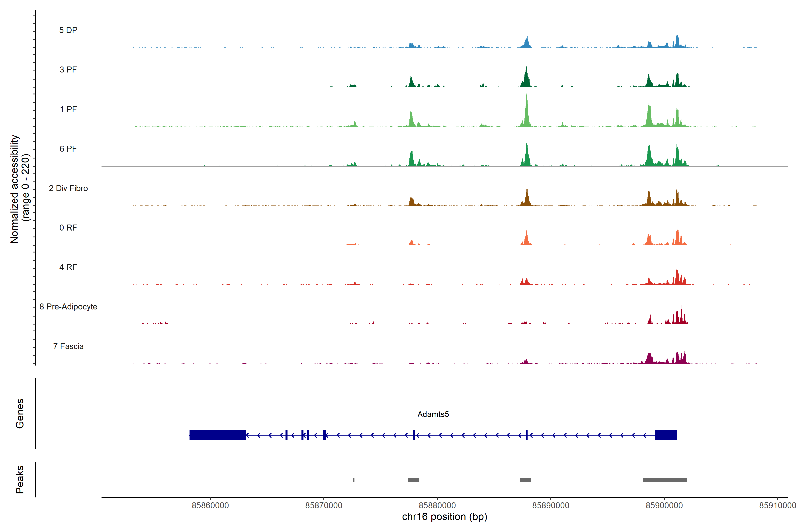Click the 85880000 axis tick label

pyautogui.click(x=437, y=506)
